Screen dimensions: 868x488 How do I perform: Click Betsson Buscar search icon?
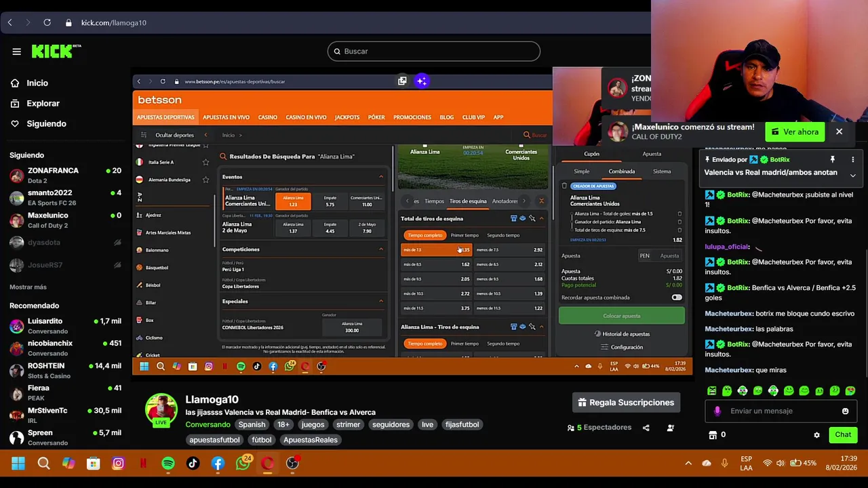click(527, 135)
